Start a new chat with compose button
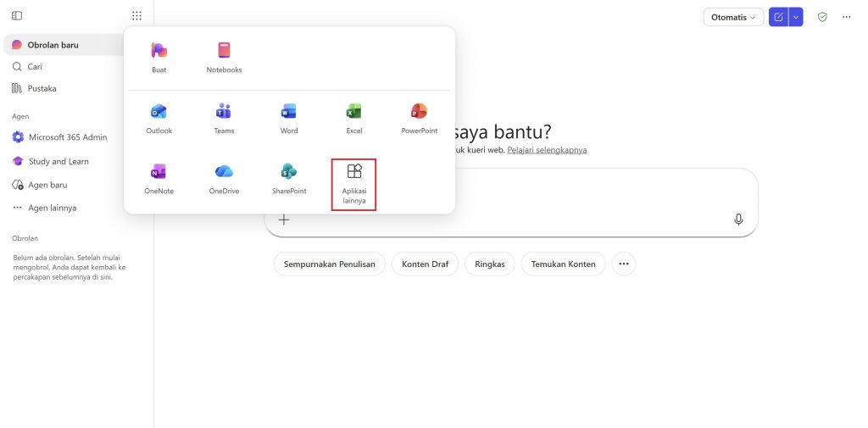Viewport: 868px width, 428px height. coord(778,17)
